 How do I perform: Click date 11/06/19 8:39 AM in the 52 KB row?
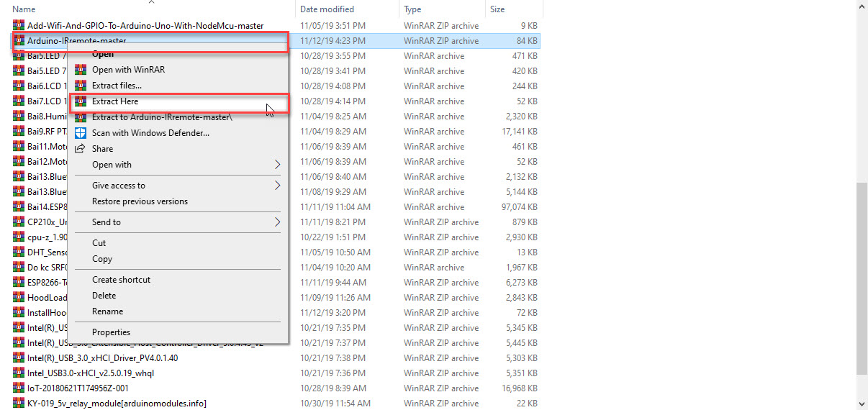(332, 162)
